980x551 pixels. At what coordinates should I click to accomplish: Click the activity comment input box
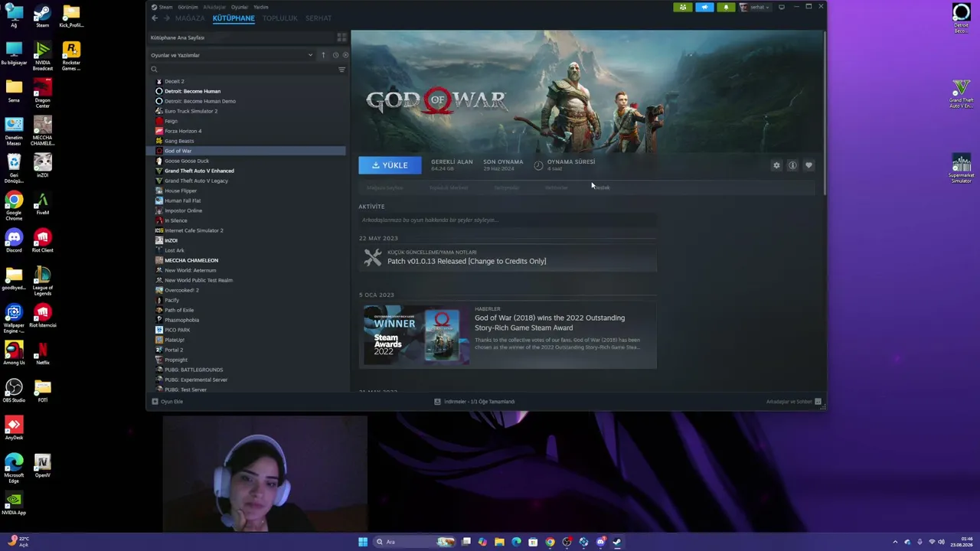pyautogui.click(x=507, y=220)
